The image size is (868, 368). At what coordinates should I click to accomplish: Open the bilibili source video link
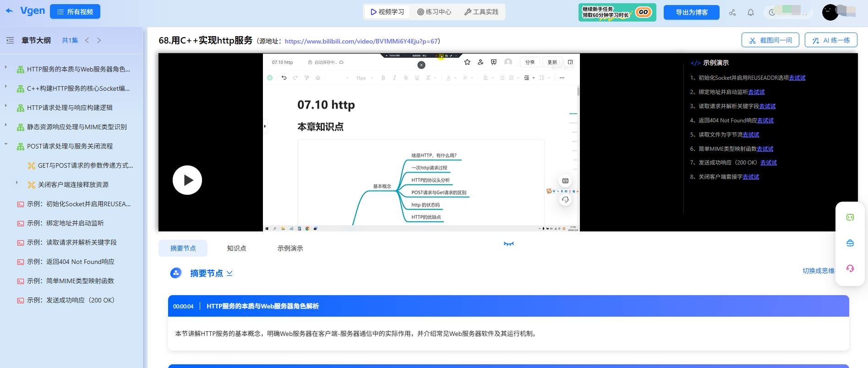click(361, 41)
